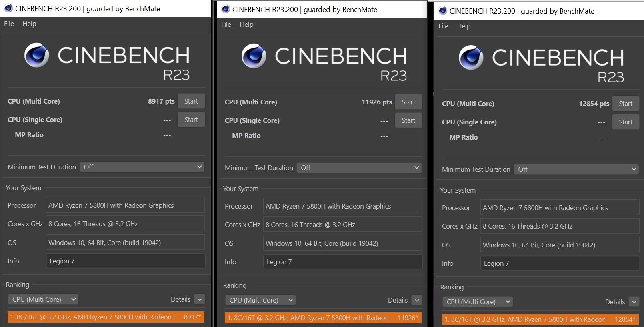The height and width of the screenshot is (327, 644).
Task: Click Processor field in 11926 pts window
Action: pos(343,206)
